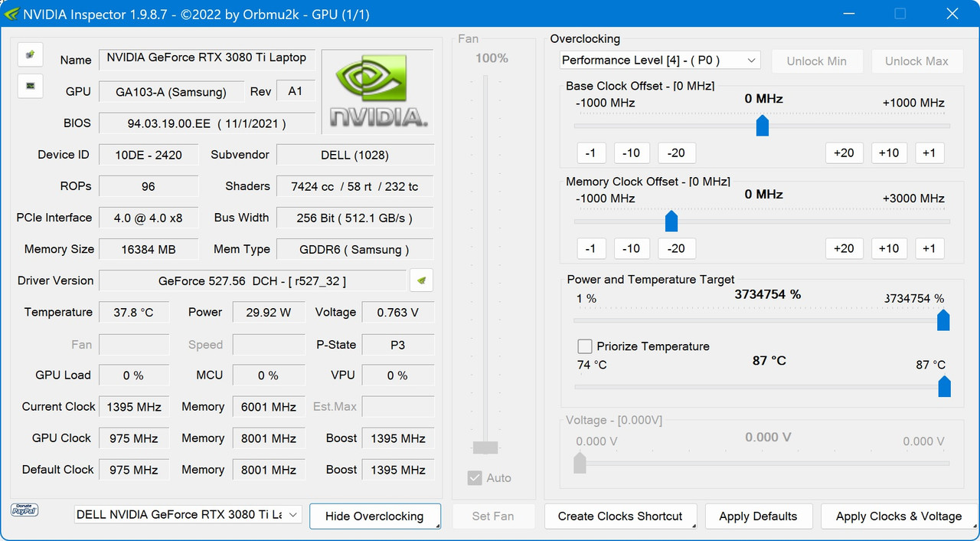Click the ROPs value 96

149,186
